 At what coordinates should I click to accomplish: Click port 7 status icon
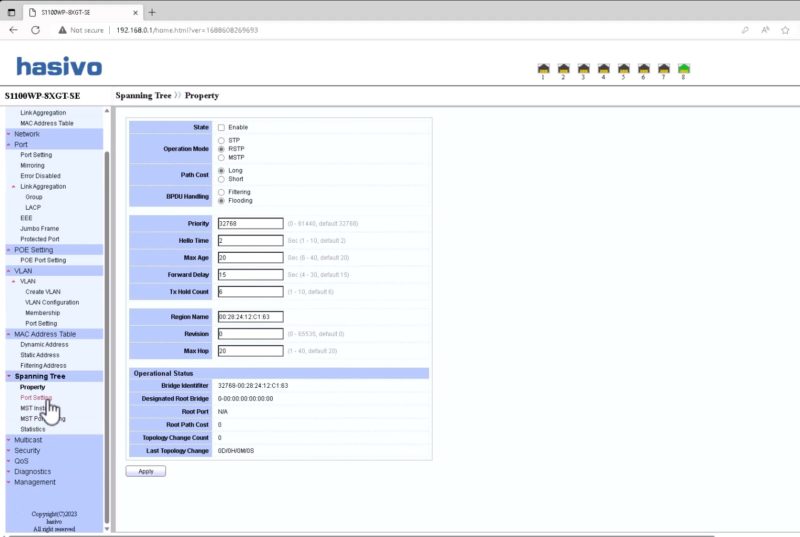coord(664,69)
